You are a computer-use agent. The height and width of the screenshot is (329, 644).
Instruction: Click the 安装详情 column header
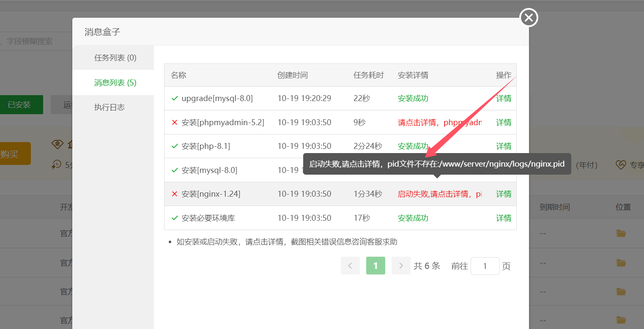(x=413, y=75)
